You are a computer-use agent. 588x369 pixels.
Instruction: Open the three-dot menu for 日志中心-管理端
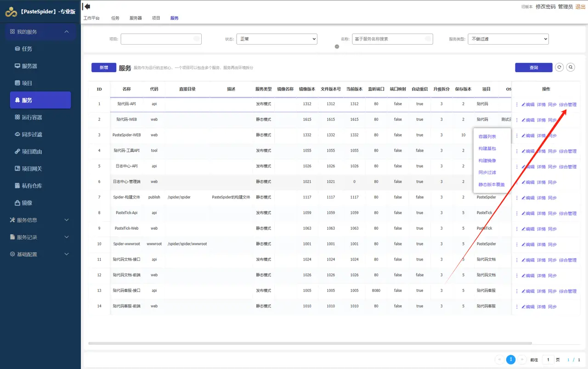click(517, 182)
